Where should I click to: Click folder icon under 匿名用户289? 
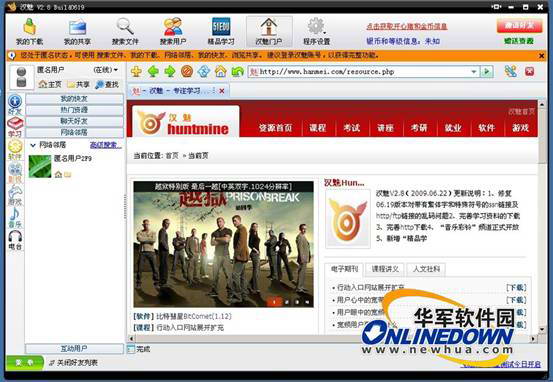67,174
